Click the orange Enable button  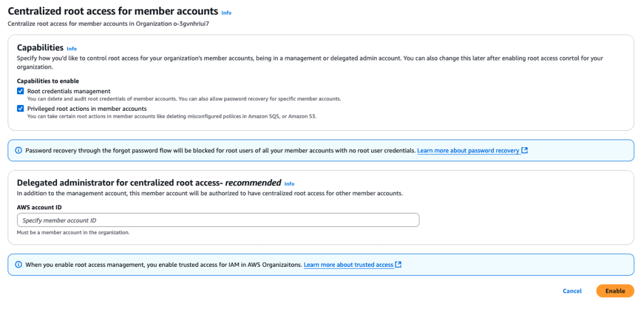coord(615,291)
